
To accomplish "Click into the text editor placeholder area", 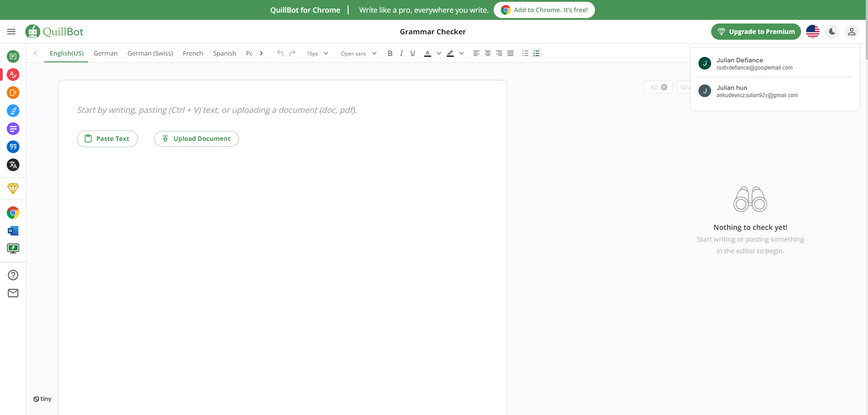I will point(217,110).
